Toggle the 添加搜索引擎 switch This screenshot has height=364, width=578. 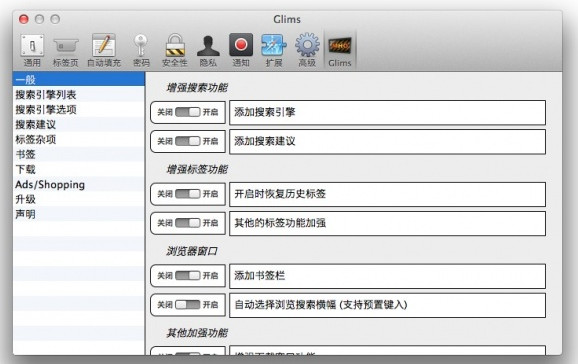pyautogui.click(x=188, y=112)
